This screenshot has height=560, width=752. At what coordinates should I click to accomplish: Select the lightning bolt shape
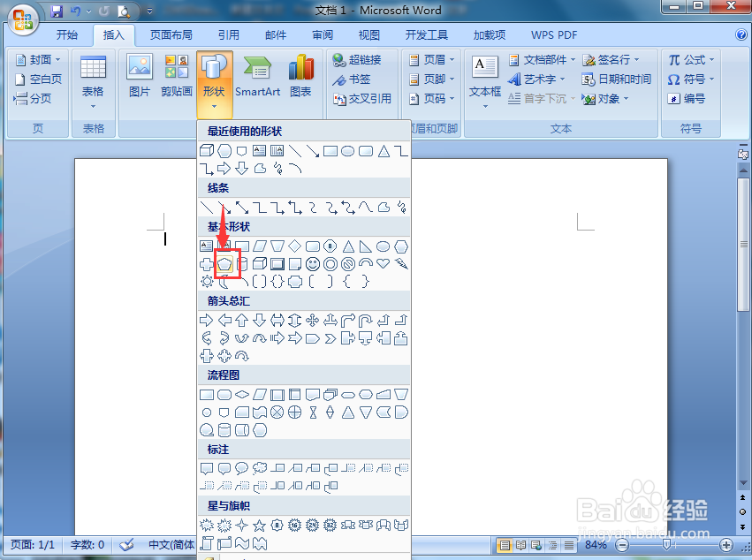(x=401, y=263)
